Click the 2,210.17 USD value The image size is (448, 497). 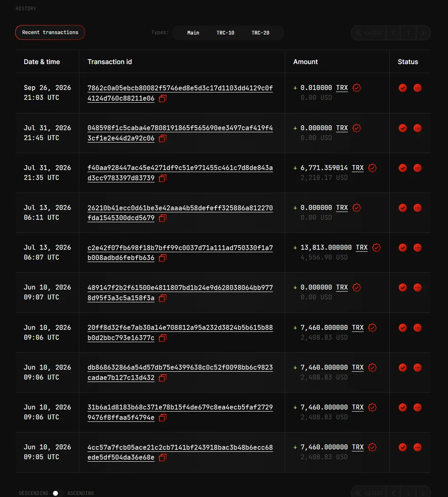(x=324, y=178)
